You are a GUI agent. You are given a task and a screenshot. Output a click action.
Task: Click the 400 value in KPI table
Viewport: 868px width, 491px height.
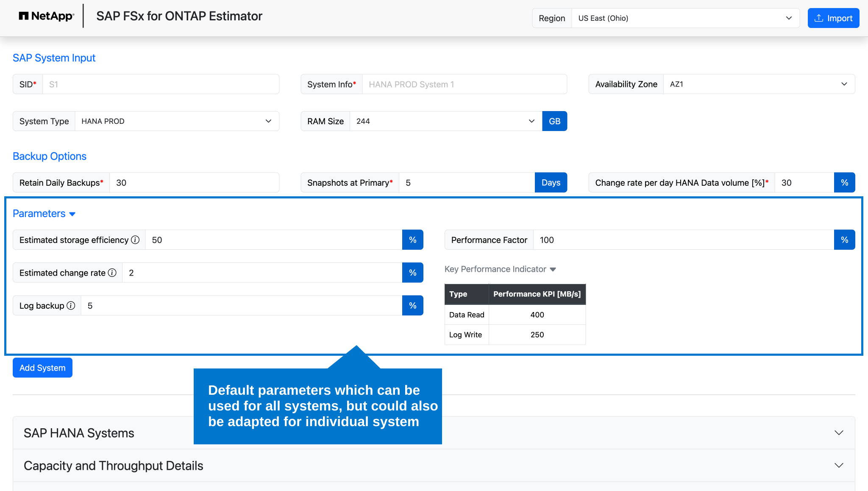point(537,315)
